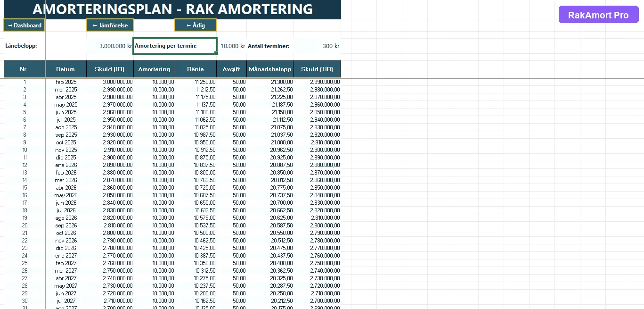Click the RakAmort Pro purple button
Screen dimensions: 644x309
(598, 15)
